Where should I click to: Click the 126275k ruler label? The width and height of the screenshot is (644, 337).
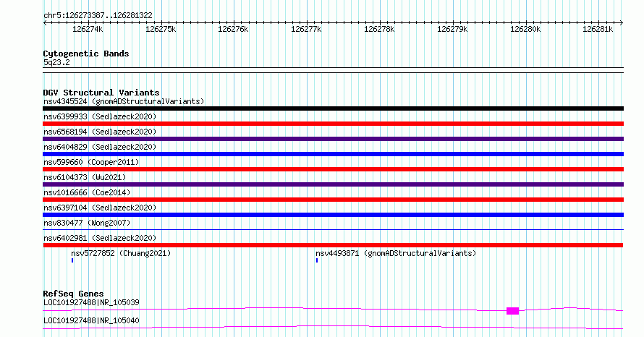coord(161,29)
